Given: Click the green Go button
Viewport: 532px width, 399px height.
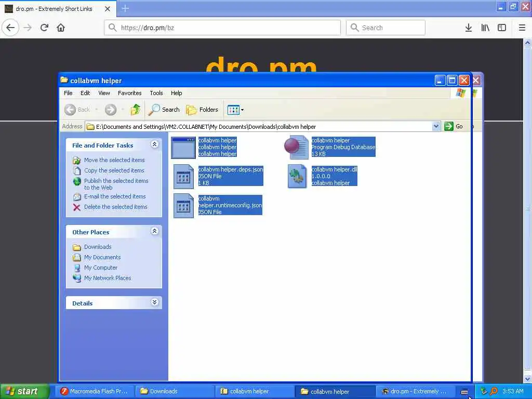Looking at the screenshot, I should coord(454,126).
